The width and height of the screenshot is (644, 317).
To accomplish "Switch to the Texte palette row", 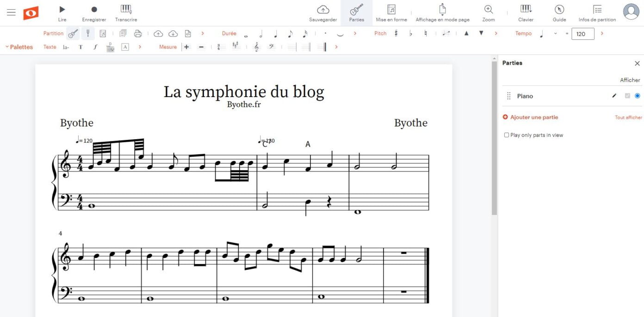I will [x=49, y=47].
